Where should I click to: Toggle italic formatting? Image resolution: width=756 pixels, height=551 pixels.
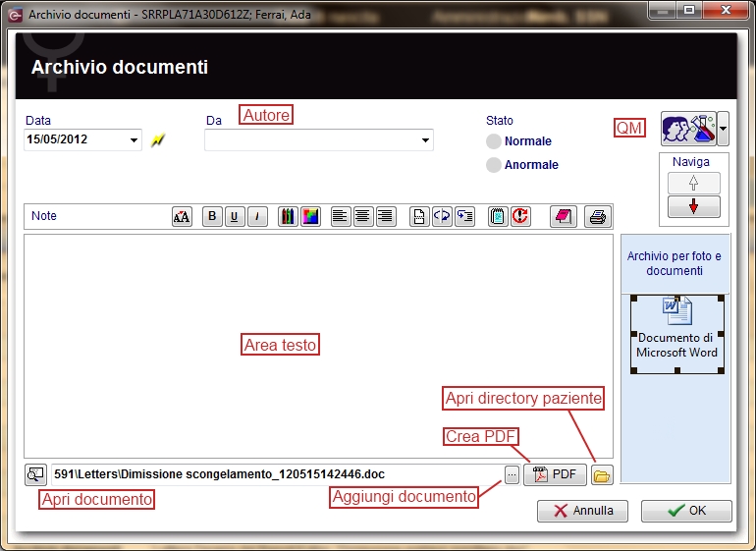click(x=257, y=217)
